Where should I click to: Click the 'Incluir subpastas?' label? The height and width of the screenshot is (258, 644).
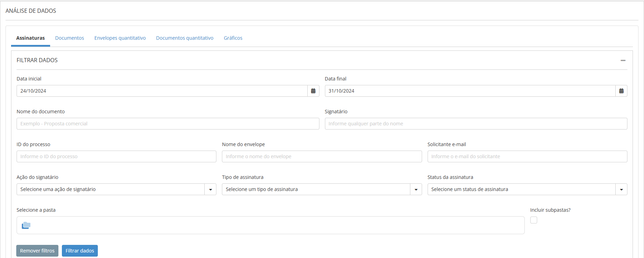click(x=550, y=210)
